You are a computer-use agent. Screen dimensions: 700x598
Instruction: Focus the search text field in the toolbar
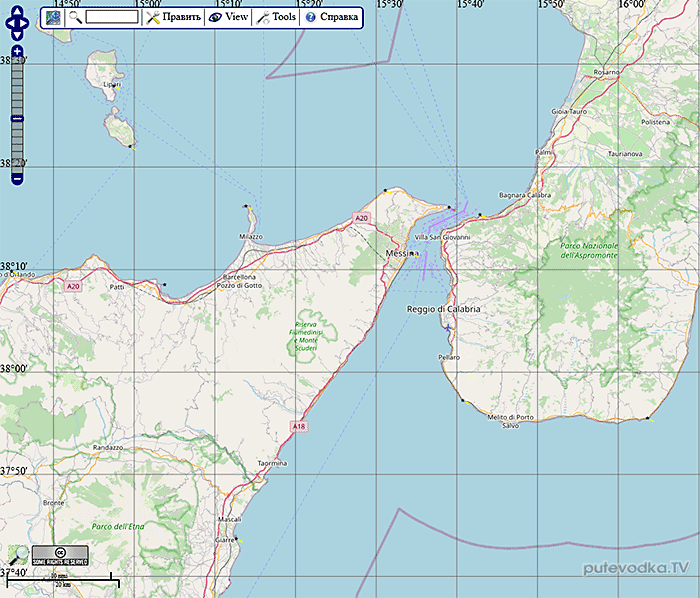[112, 17]
